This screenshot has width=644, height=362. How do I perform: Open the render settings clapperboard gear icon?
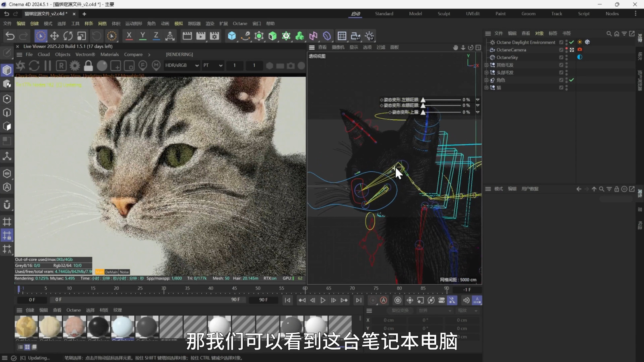click(x=215, y=36)
